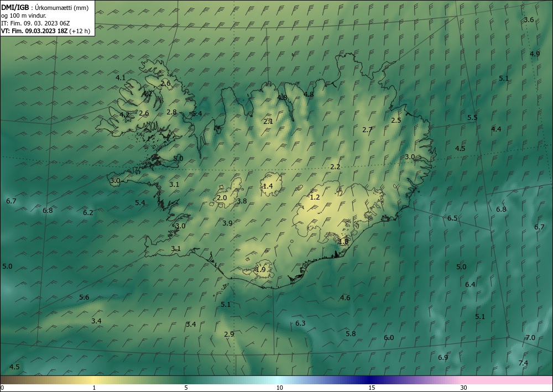Click the 5.6 value in the southwest ocean
This screenshot has height=392, width=553.
tap(84, 297)
